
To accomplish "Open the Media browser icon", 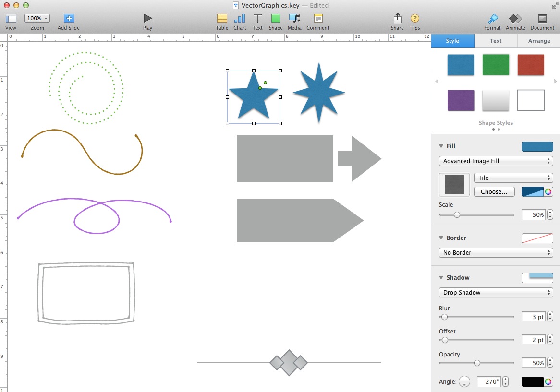I will pyautogui.click(x=294, y=18).
